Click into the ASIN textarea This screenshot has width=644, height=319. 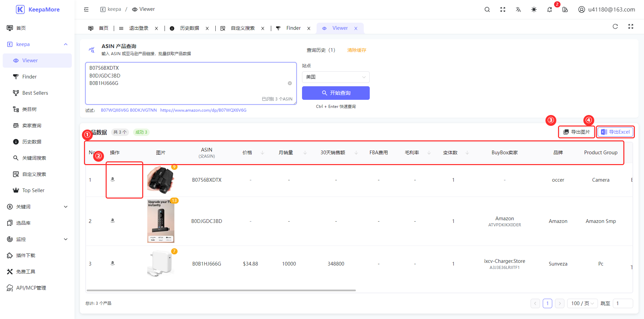(x=191, y=83)
